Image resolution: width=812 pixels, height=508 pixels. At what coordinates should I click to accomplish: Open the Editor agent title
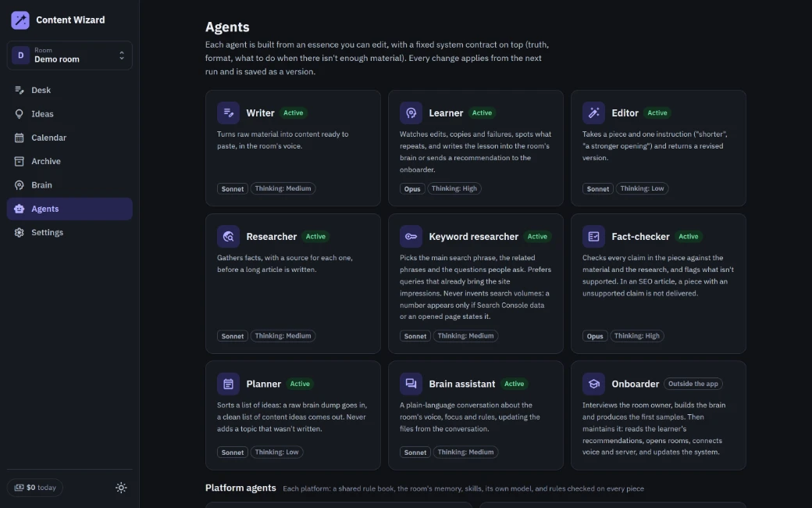point(625,113)
